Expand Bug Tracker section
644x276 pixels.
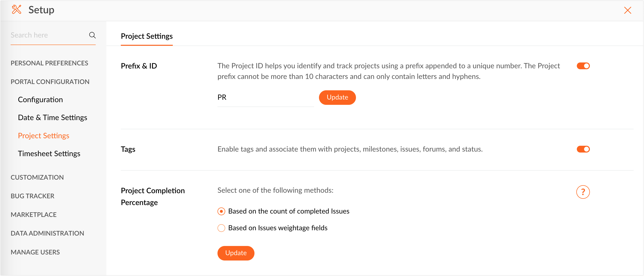(32, 196)
